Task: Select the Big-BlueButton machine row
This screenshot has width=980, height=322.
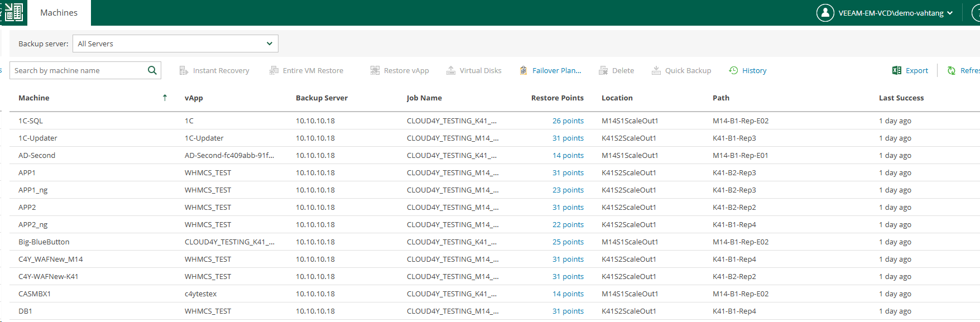Action: click(x=44, y=242)
